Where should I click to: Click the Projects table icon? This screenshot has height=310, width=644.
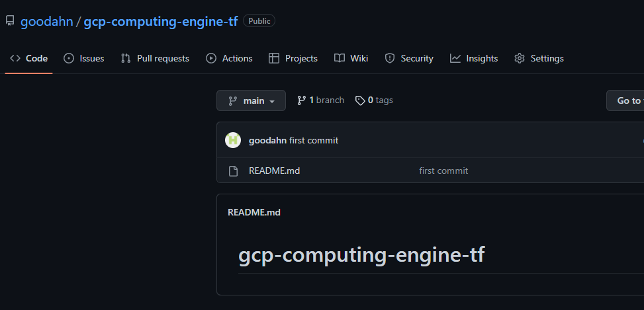pos(274,59)
